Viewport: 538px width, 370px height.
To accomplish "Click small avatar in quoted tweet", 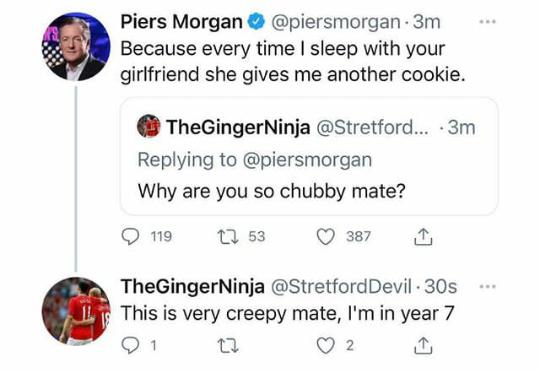I will point(149,126).
